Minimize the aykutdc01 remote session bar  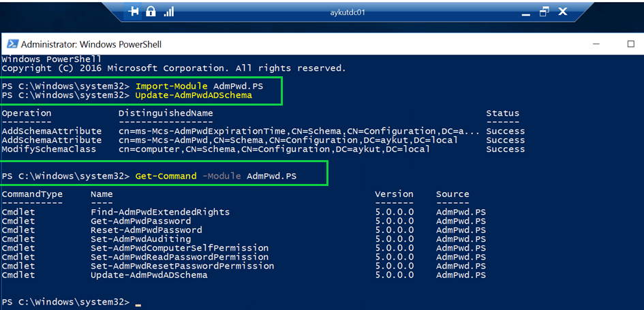point(525,12)
